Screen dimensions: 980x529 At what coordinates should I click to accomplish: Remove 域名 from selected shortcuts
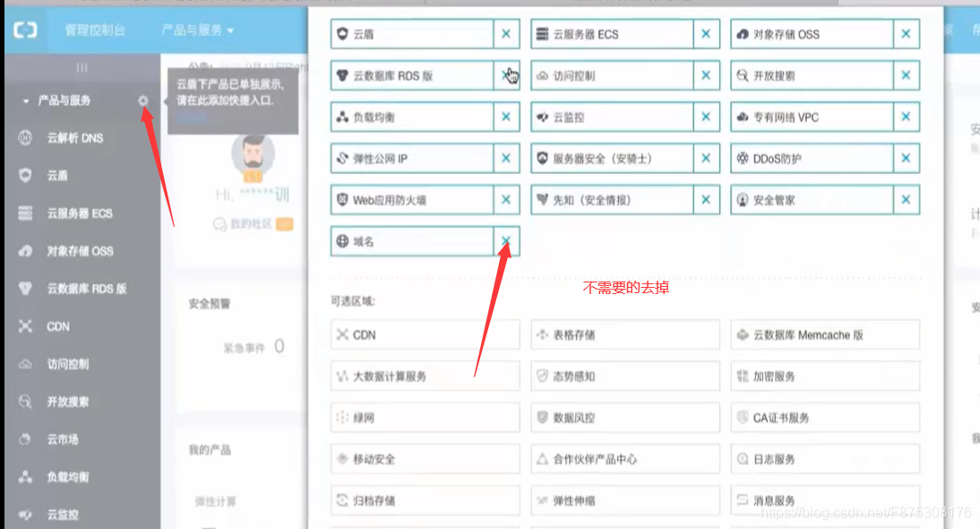506,240
